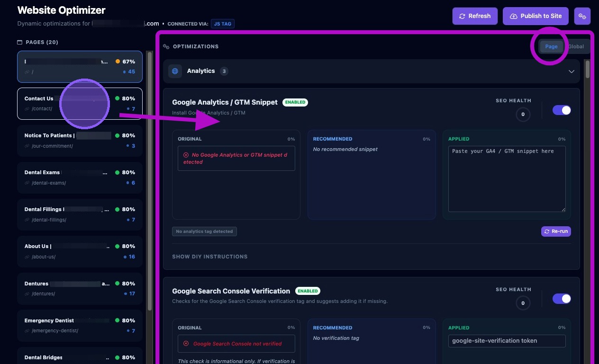Click the link icon next to /dental-fillings/
The width and height of the screenshot is (599, 364).
[27, 220]
